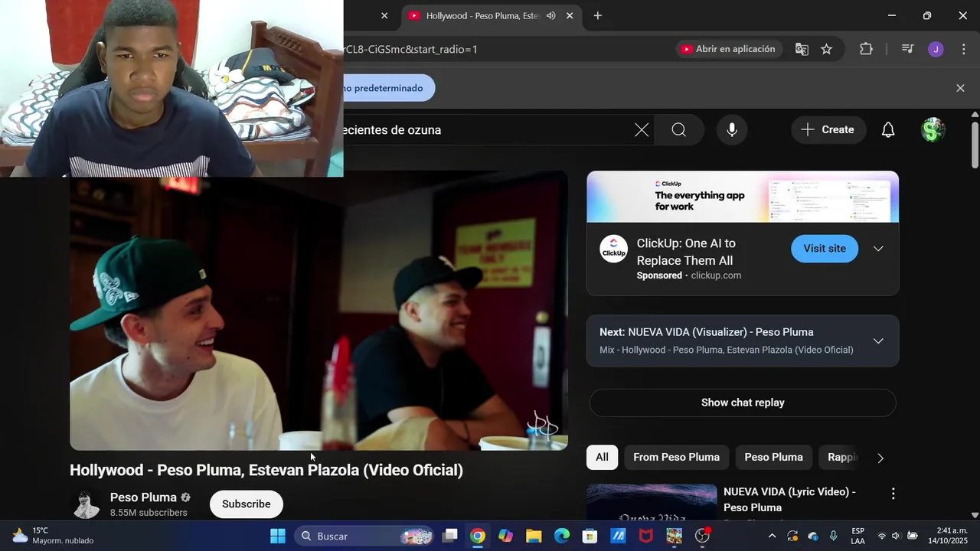Open YouTube notifications bell

click(888, 130)
